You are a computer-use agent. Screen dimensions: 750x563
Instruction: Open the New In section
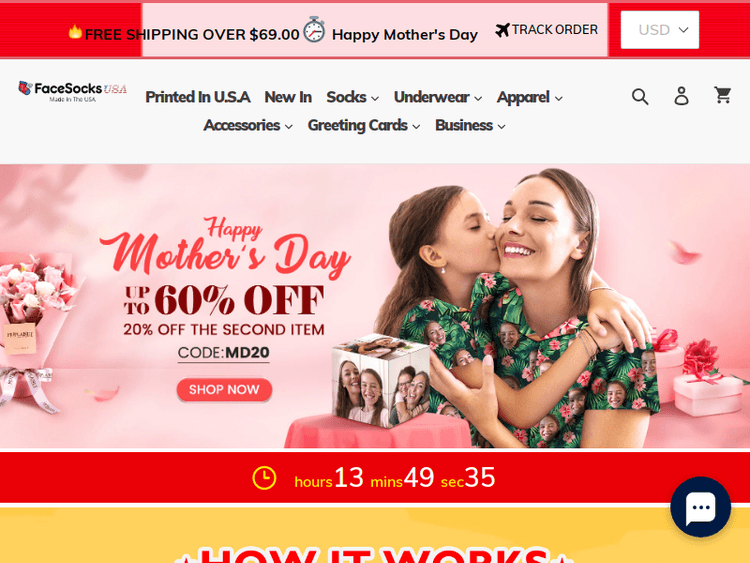pyautogui.click(x=288, y=97)
